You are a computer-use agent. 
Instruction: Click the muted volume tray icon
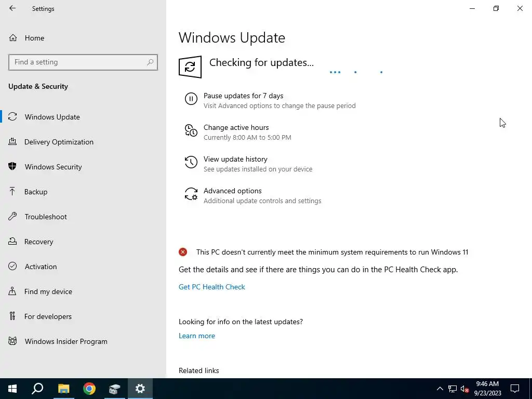[465, 389]
